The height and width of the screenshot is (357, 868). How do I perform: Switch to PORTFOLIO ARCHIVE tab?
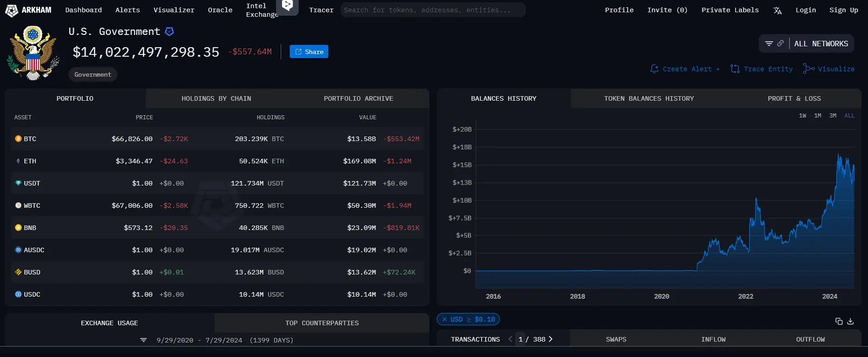click(358, 98)
